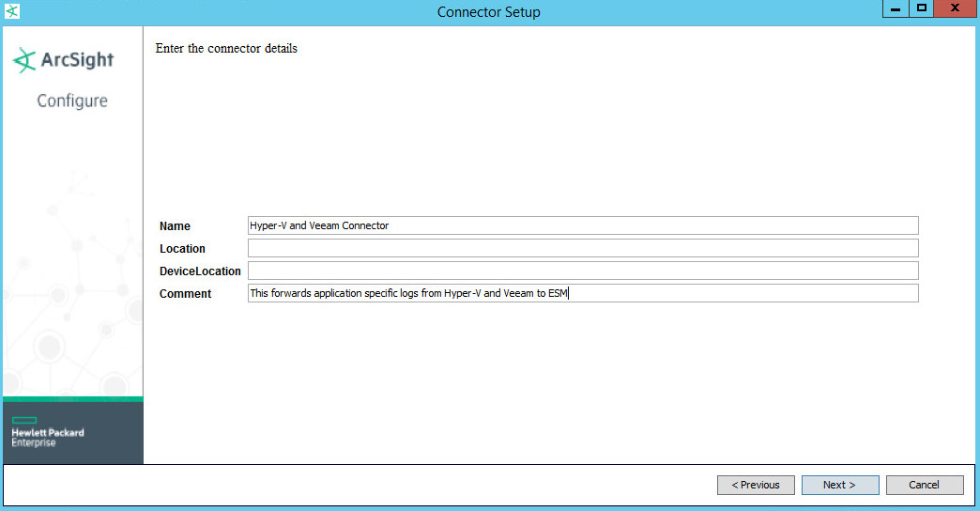This screenshot has width=980, height=511.
Task: Click the Hewlett Packard Enterprise logo
Action: (x=48, y=432)
